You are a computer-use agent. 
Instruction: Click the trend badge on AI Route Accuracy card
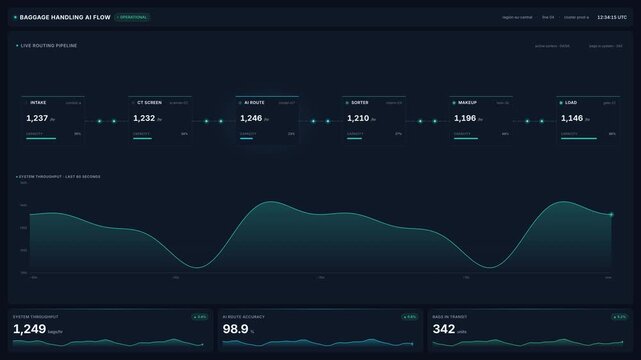[410, 317]
